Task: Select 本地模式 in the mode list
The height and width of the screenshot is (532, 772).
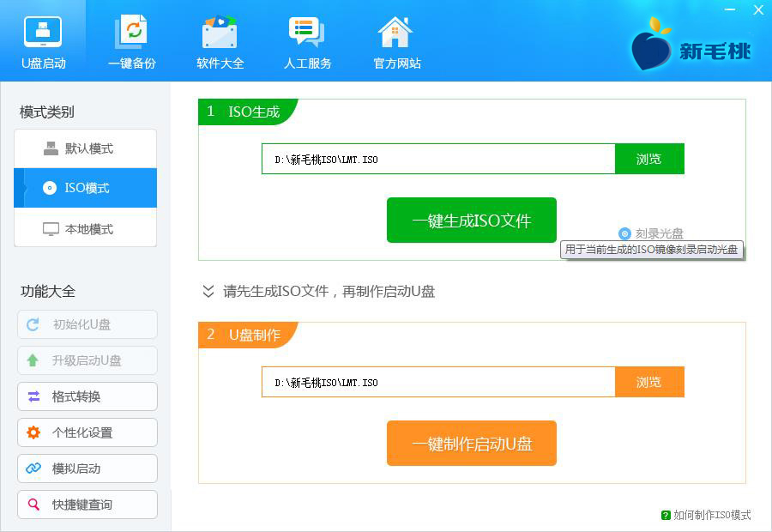Action: (85, 229)
